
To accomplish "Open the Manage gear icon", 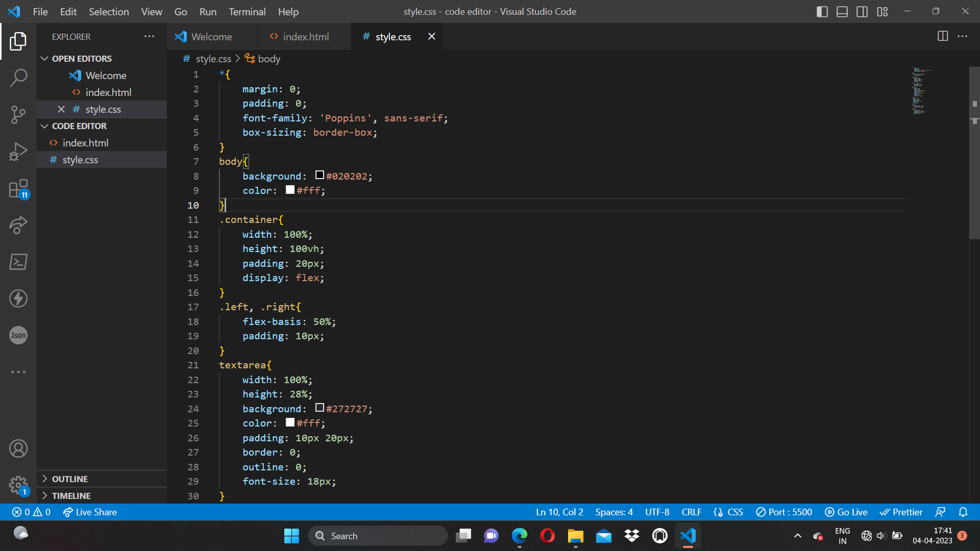I will tap(18, 485).
